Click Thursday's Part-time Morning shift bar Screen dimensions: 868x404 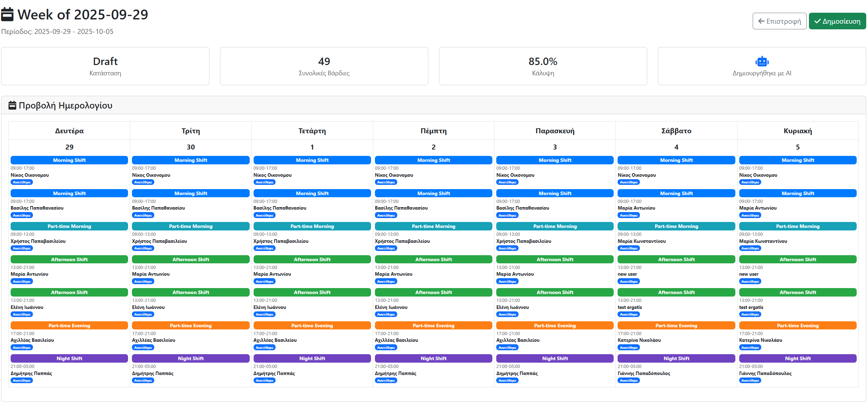point(433,226)
